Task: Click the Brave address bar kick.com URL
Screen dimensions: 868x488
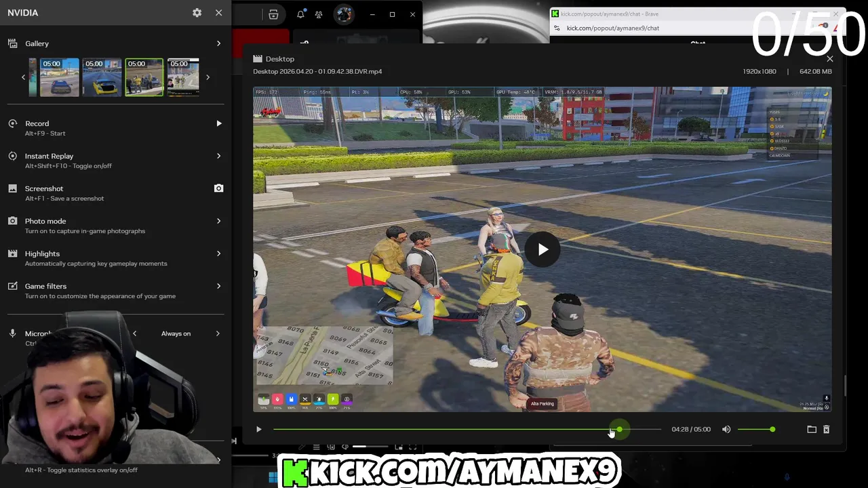Action: tap(613, 28)
